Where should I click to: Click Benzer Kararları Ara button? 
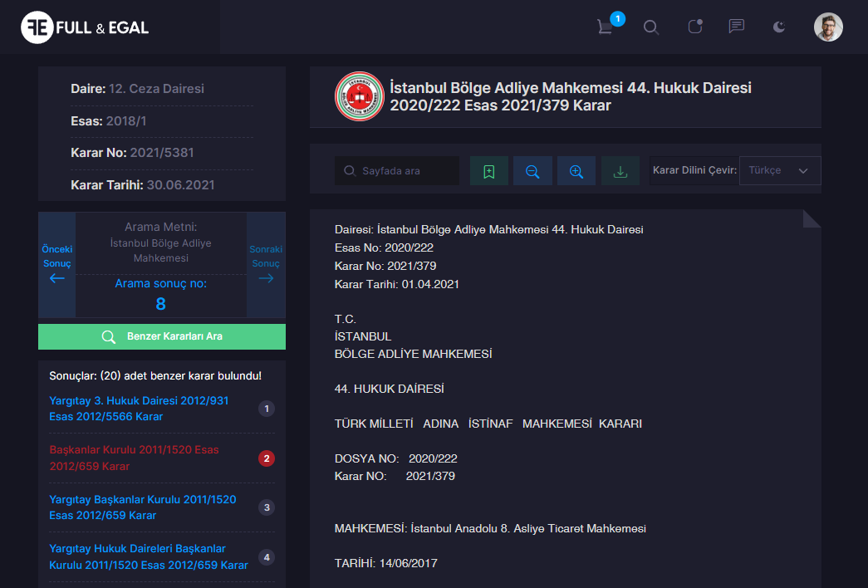(162, 336)
